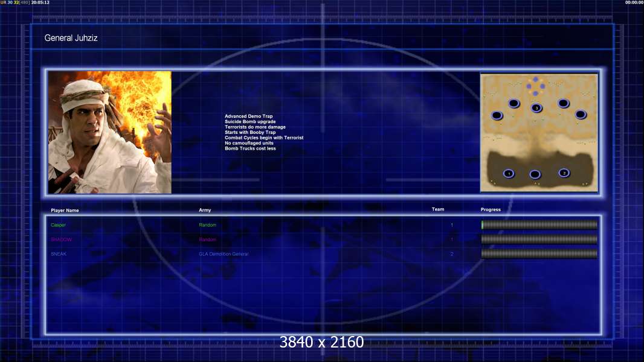Click the 20:05:12 clock readout

[40, 2]
